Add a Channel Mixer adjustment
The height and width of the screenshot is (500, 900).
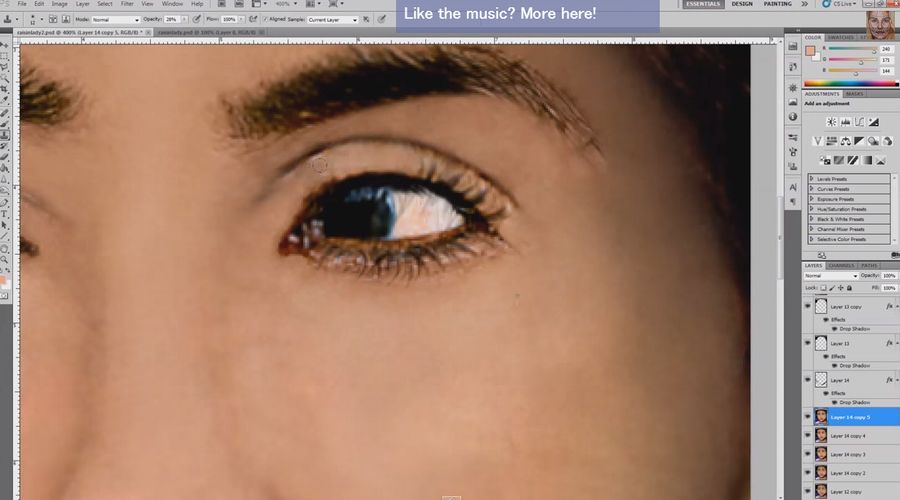pos(887,141)
